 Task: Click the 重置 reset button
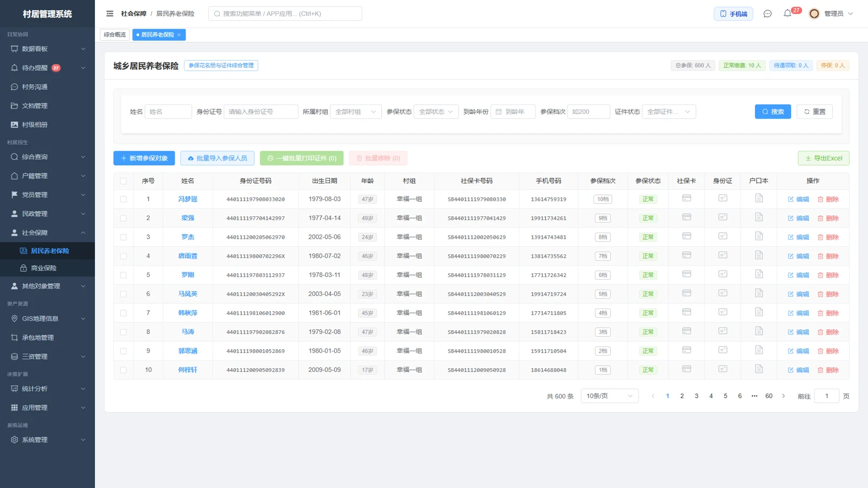point(814,112)
